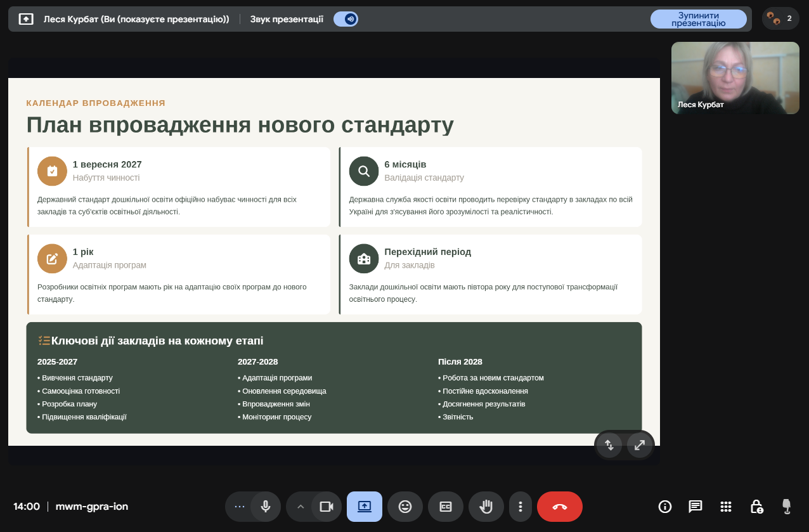Click the swap layout arrows on presentation
Viewport: 809px width, 532px height.
click(609, 445)
